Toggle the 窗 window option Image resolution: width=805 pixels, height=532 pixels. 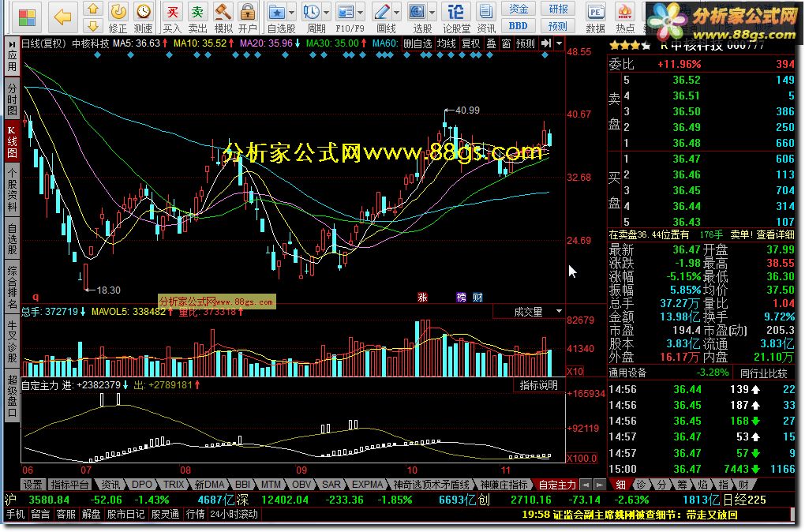click(506, 43)
